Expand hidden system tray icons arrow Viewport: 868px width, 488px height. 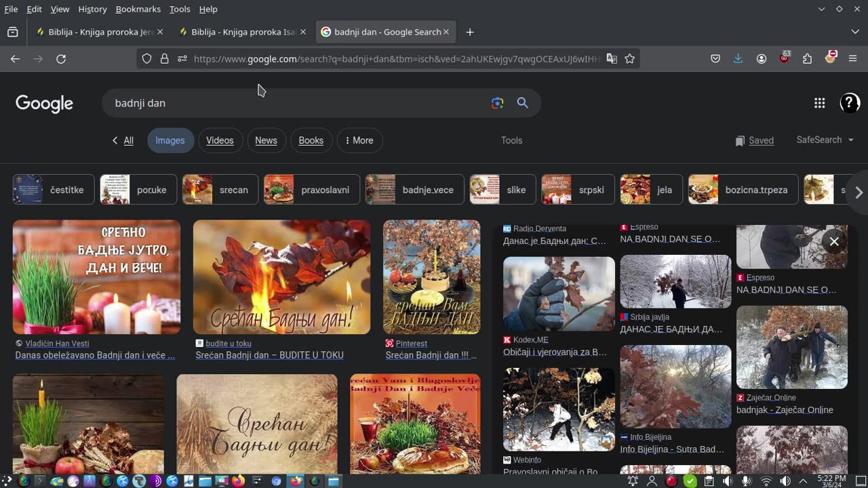coord(804,481)
